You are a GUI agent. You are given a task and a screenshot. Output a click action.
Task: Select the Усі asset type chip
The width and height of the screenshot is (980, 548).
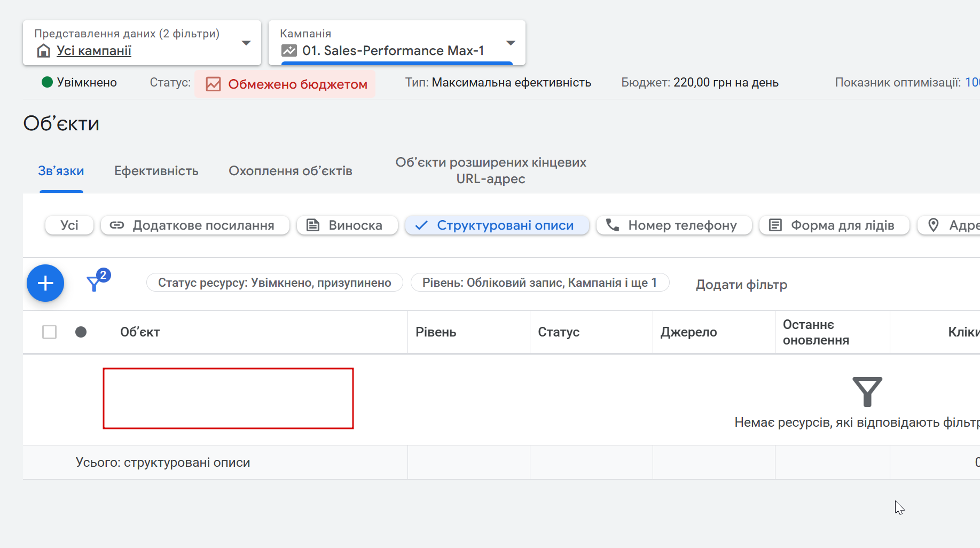pos(69,225)
